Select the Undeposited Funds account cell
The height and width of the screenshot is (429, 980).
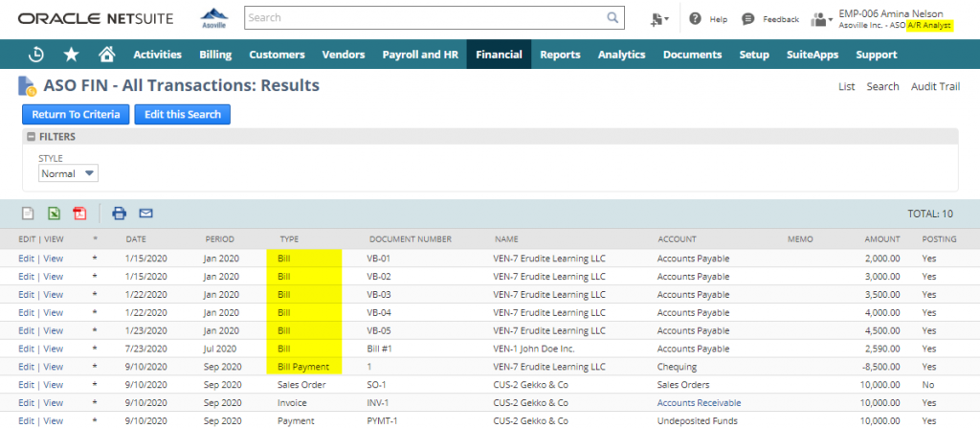click(697, 421)
